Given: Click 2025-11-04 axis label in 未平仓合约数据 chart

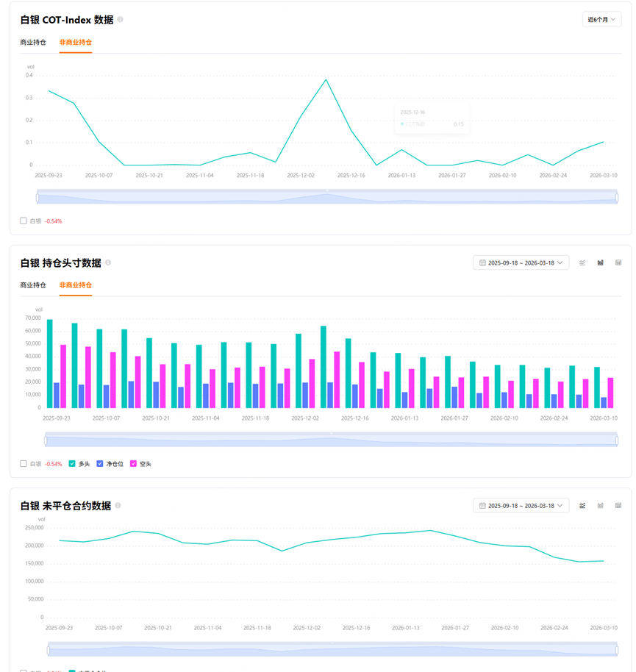Looking at the screenshot, I should click(208, 628).
